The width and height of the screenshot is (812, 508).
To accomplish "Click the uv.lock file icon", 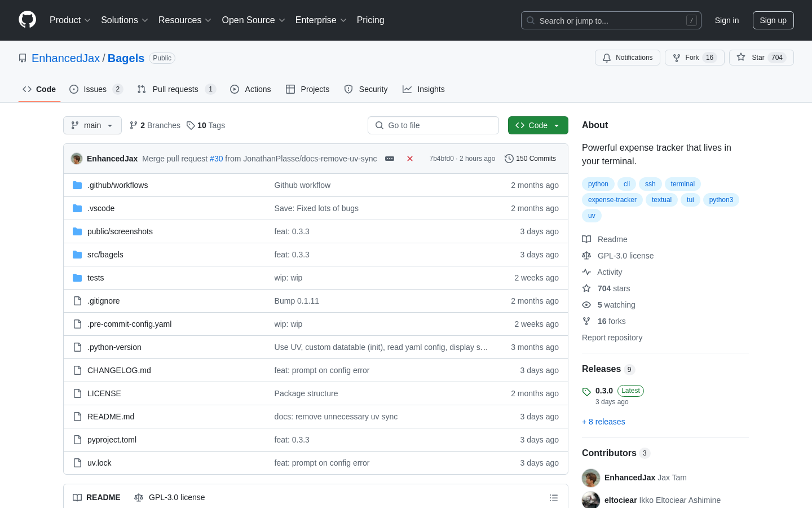I will pos(77,463).
